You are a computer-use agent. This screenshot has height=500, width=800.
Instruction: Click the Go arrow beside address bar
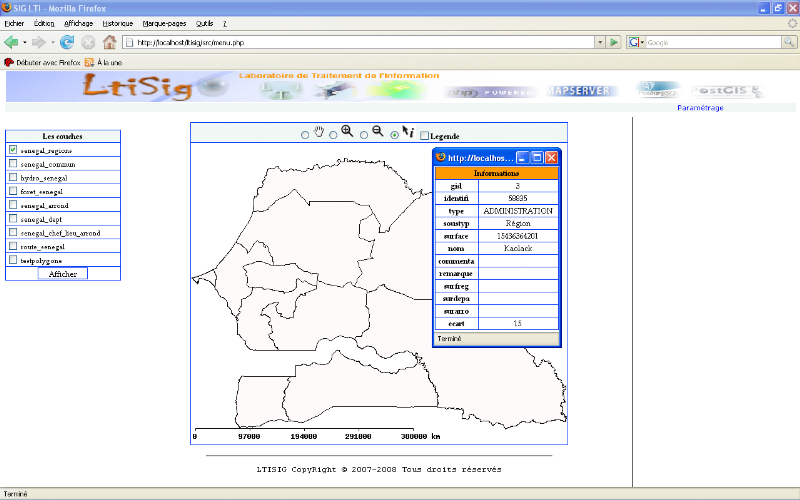point(614,42)
